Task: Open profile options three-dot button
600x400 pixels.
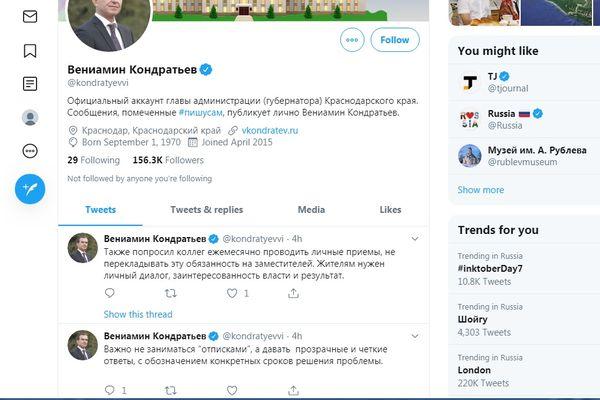Action: [x=352, y=40]
